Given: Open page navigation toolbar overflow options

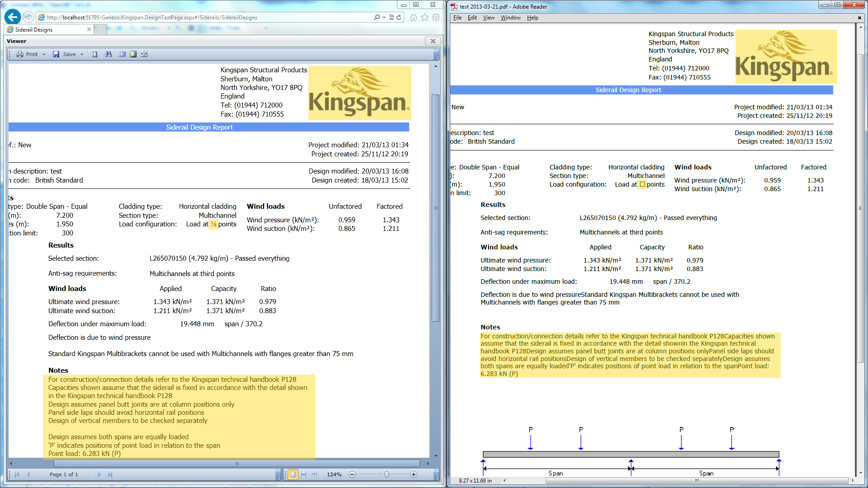Looking at the screenshot, I should tap(278, 475).
